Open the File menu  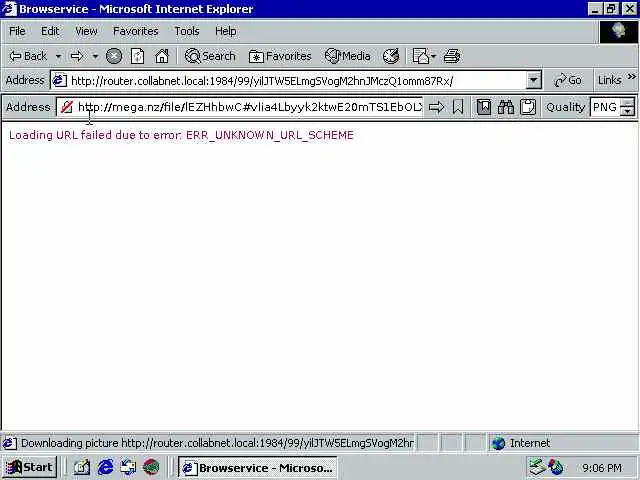click(17, 31)
